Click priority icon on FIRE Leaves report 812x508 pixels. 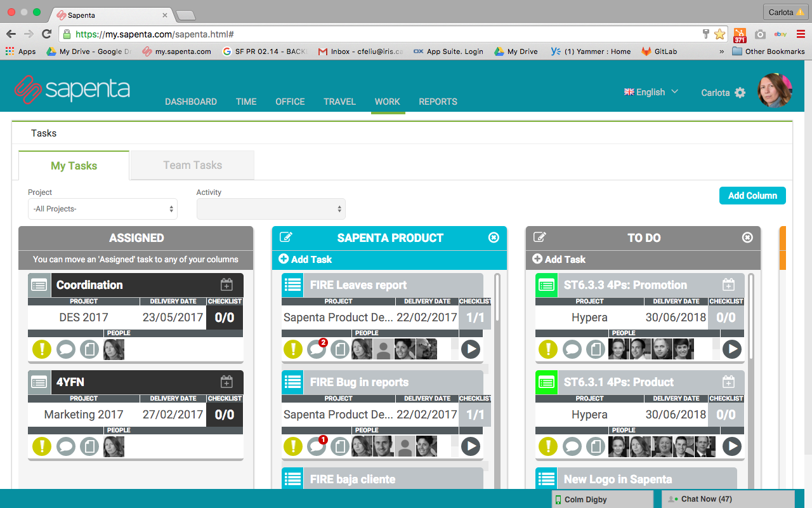(293, 349)
